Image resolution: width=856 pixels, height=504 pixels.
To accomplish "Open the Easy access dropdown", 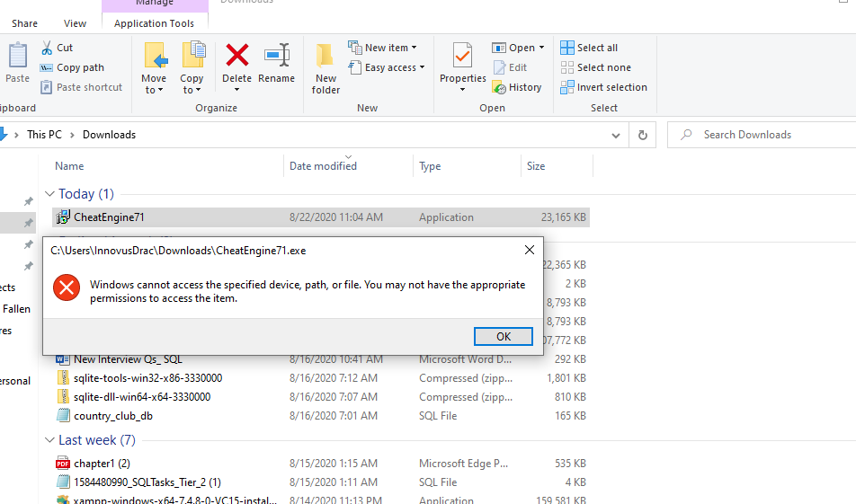I will click(422, 67).
